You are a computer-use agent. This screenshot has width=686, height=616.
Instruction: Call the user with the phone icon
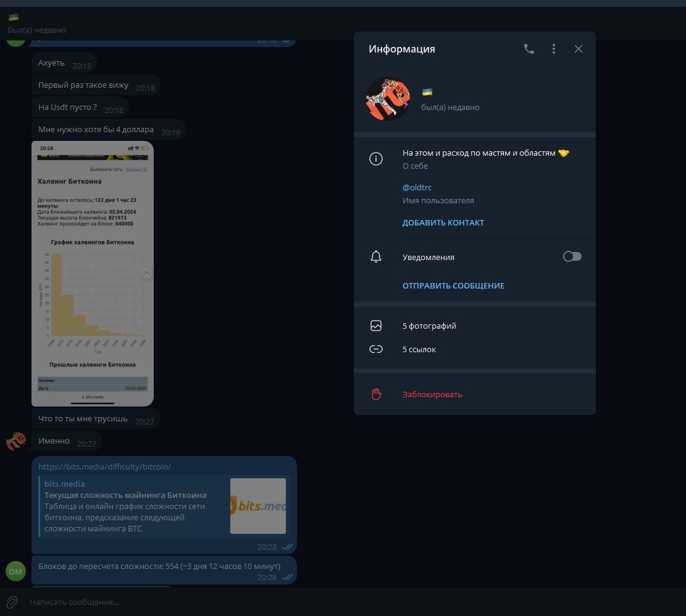(529, 49)
